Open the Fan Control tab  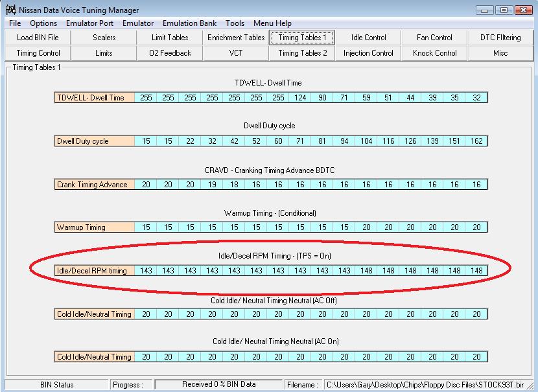coord(435,38)
